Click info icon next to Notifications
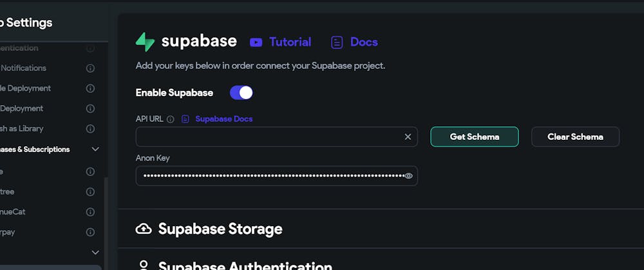This screenshot has height=270, width=644. pos(90,68)
